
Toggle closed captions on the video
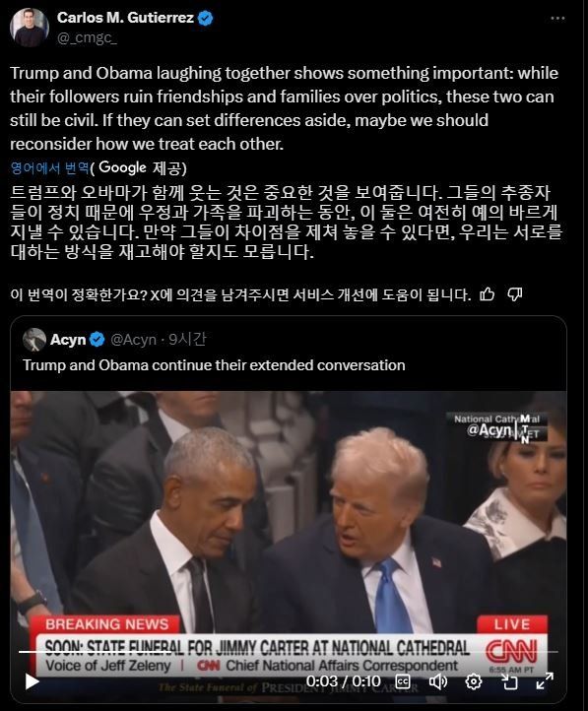[403, 681]
